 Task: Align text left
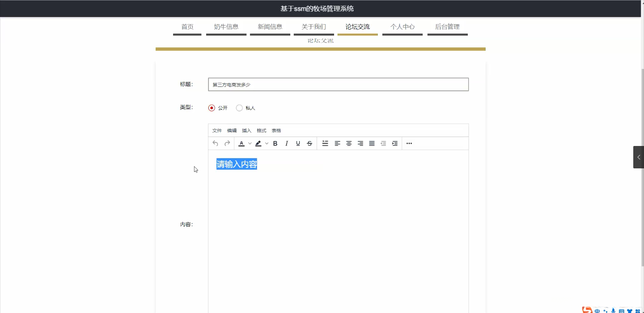point(338,143)
